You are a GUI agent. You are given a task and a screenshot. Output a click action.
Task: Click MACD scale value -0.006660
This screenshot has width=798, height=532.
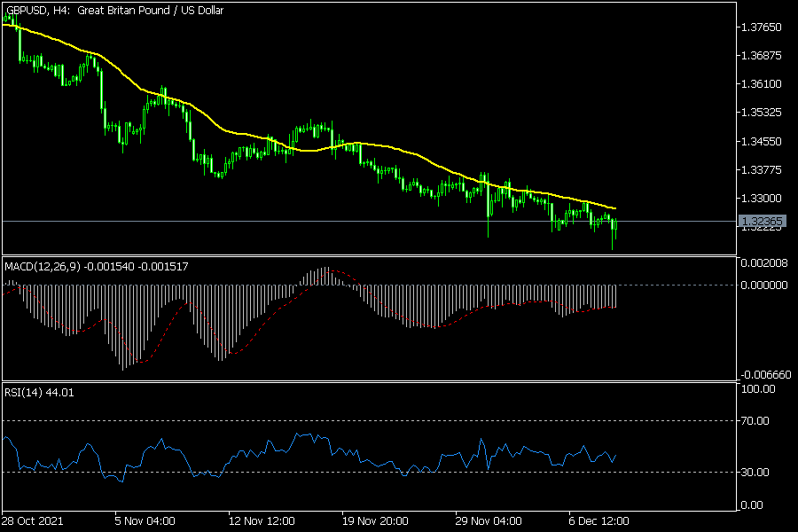tap(766, 375)
